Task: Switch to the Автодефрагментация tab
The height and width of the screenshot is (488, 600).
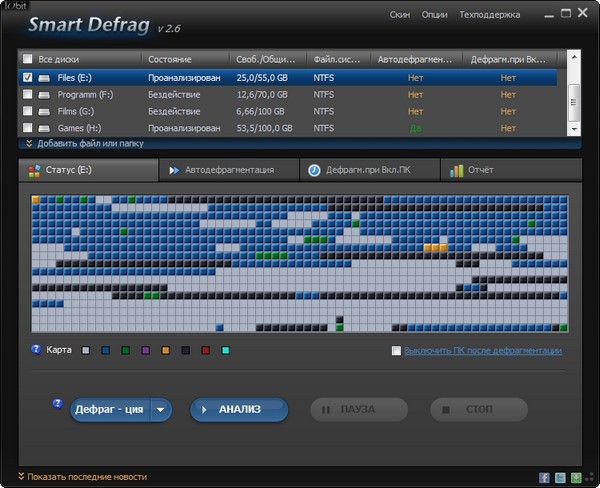Action: [229, 170]
